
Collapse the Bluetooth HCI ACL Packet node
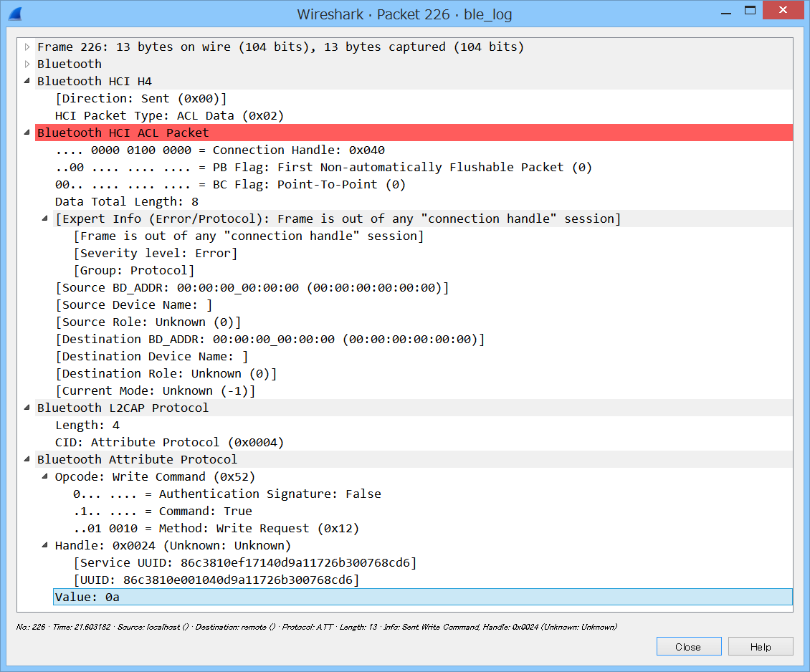point(27,133)
